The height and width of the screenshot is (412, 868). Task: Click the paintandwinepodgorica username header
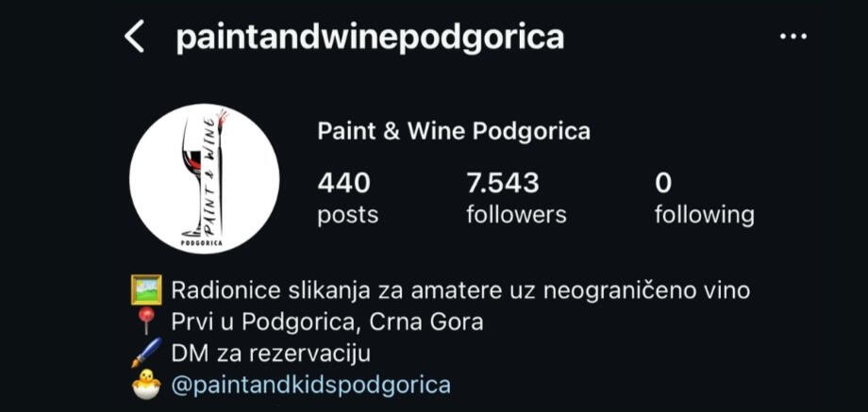click(x=370, y=38)
